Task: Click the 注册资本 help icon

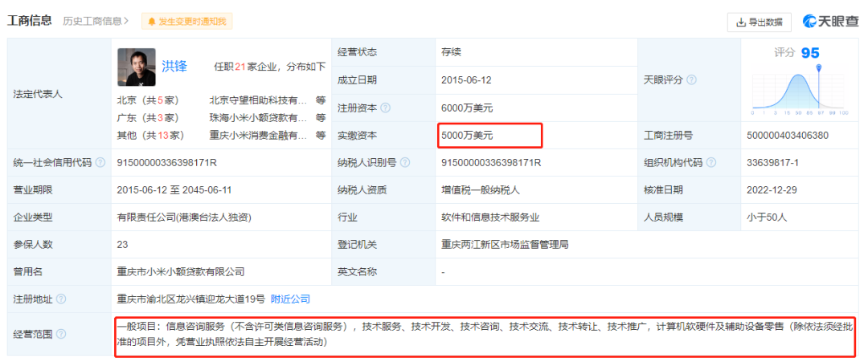Action: [x=385, y=108]
